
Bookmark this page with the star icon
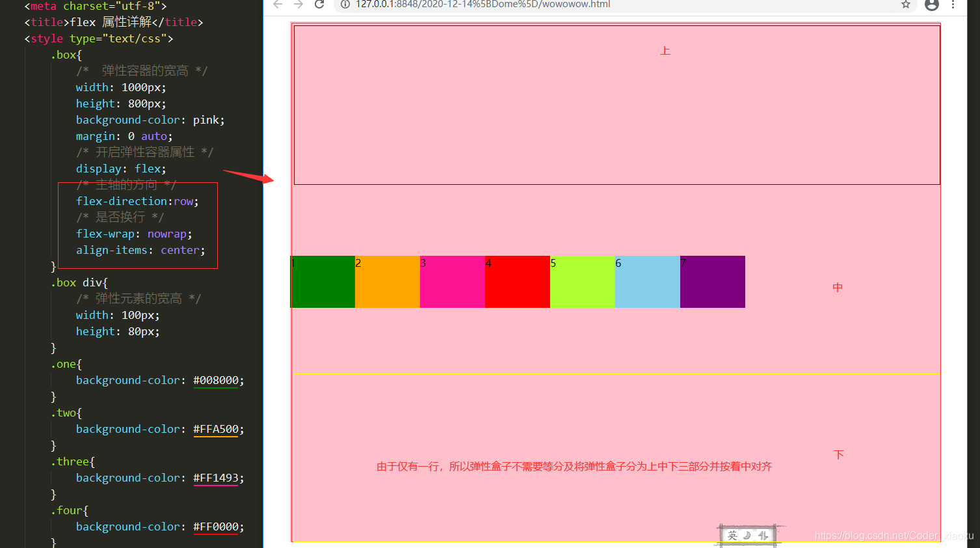coord(905,4)
